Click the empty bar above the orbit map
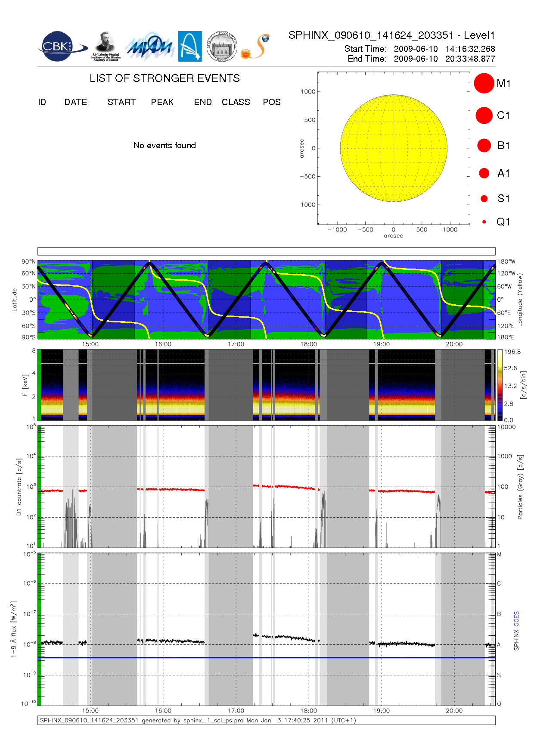The image size is (534, 756). [x=266, y=251]
